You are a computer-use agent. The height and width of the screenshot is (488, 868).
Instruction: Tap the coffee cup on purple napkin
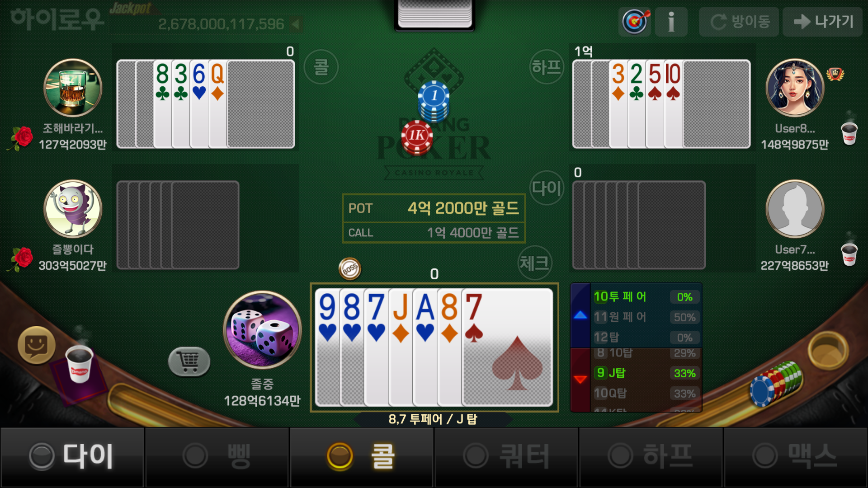point(79,364)
